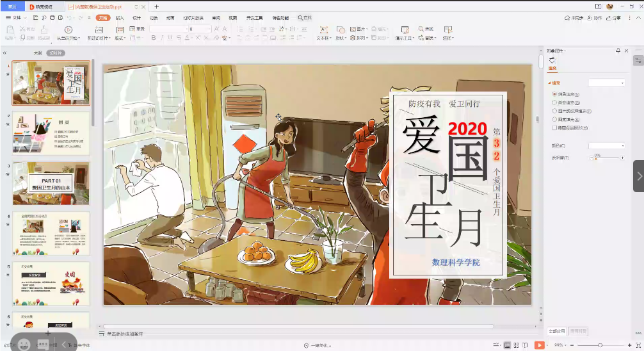Open the 颜色 color dropdown in fill panel
The width and height of the screenshot is (644, 351).
pyautogui.click(x=606, y=146)
